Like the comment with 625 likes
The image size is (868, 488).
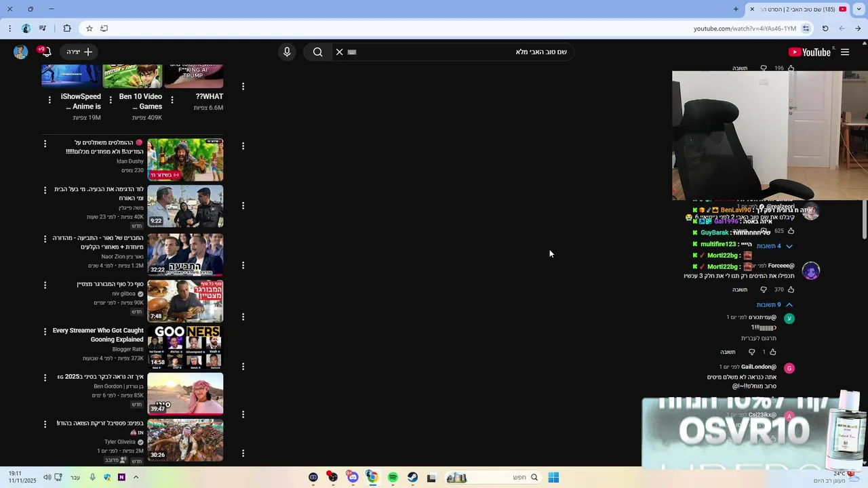[791, 230]
